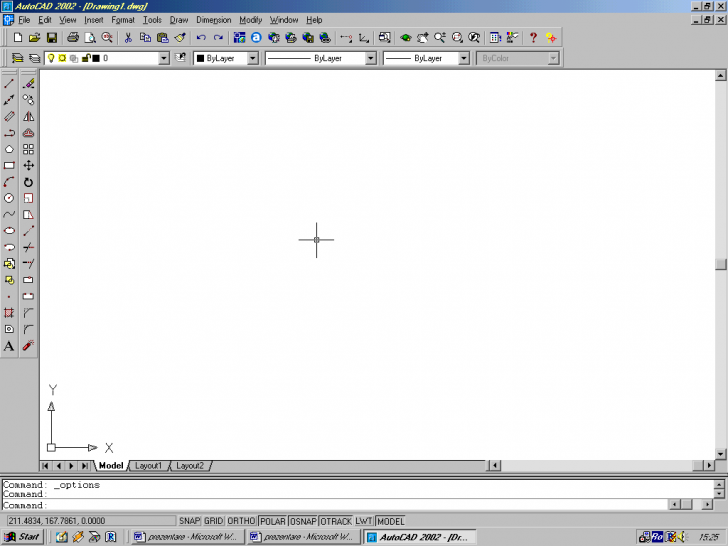The image size is (728, 546).
Task: Select the Trim modify tool
Action: click(x=28, y=247)
